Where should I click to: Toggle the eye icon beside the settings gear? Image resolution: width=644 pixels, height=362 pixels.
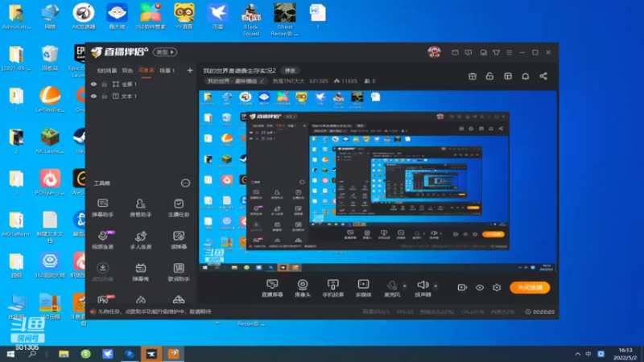(x=480, y=287)
